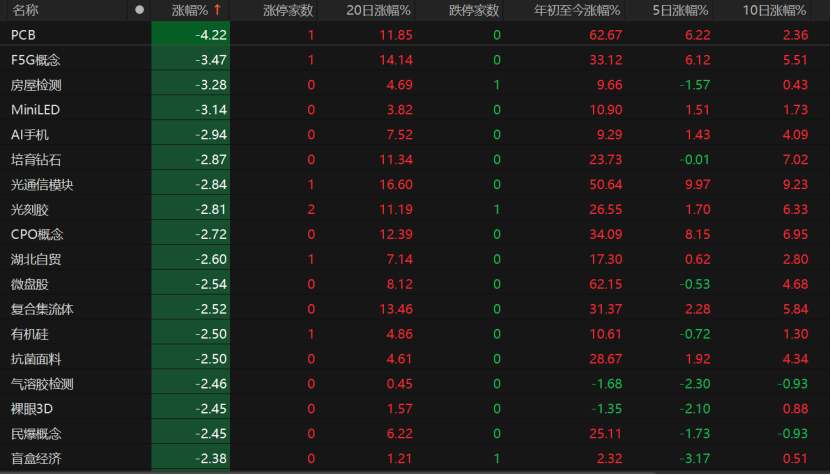Sort by the 20日涨幅% column header
The width and height of the screenshot is (831, 475).
pyautogui.click(x=378, y=10)
